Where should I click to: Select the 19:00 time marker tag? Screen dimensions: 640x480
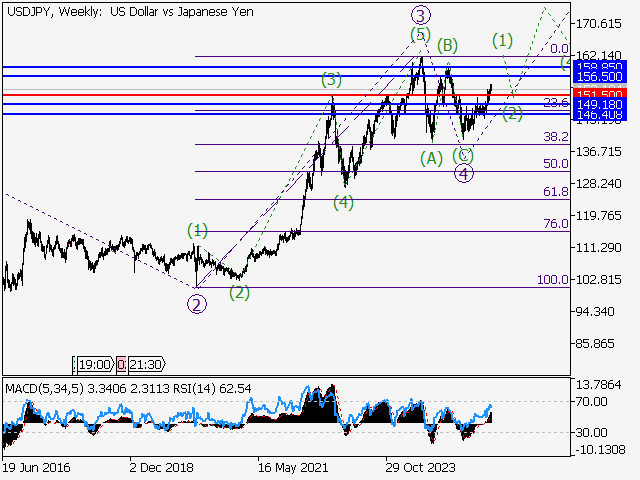point(93,366)
